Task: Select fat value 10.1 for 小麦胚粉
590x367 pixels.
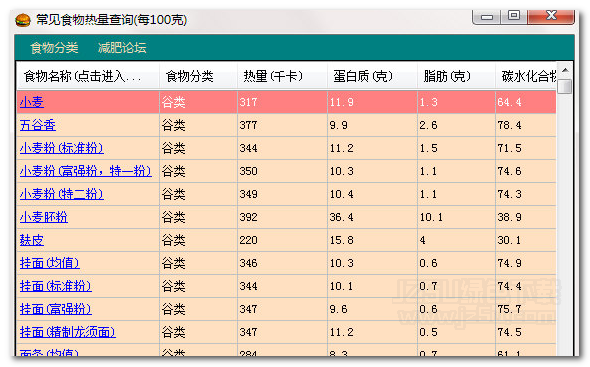Action: 431,217
